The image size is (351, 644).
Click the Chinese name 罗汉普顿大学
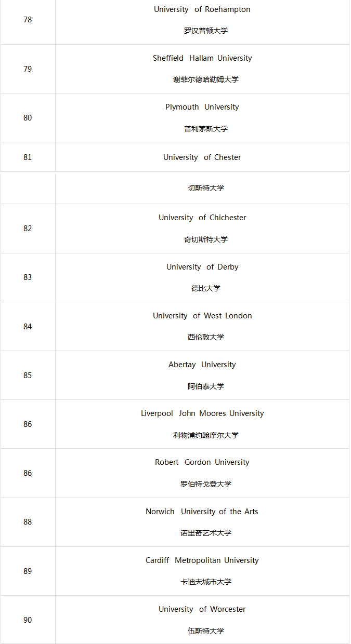(x=205, y=31)
